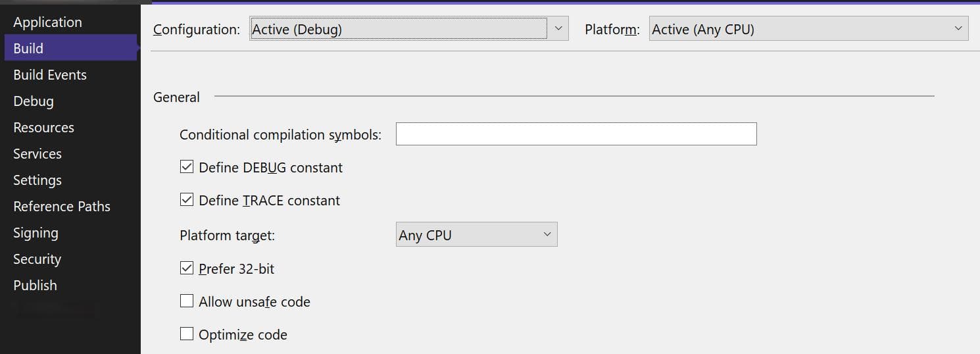
Task: Uncheck Define TRACE constant
Action: (x=187, y=200)
